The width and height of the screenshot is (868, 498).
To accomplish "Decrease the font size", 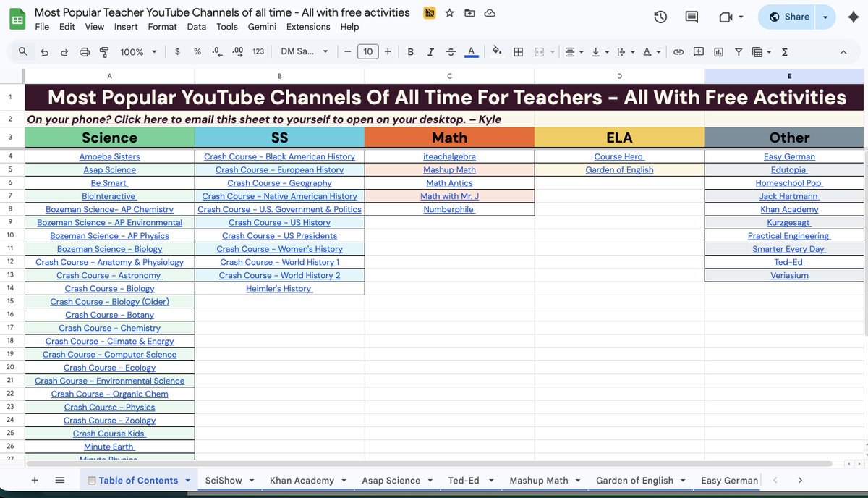I will tap(347, 52).
